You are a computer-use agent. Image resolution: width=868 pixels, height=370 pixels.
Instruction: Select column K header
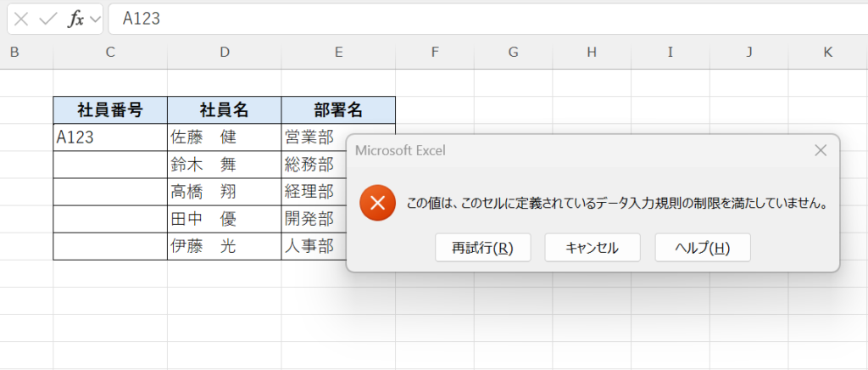pyautogui.click(x=827, y=53)
